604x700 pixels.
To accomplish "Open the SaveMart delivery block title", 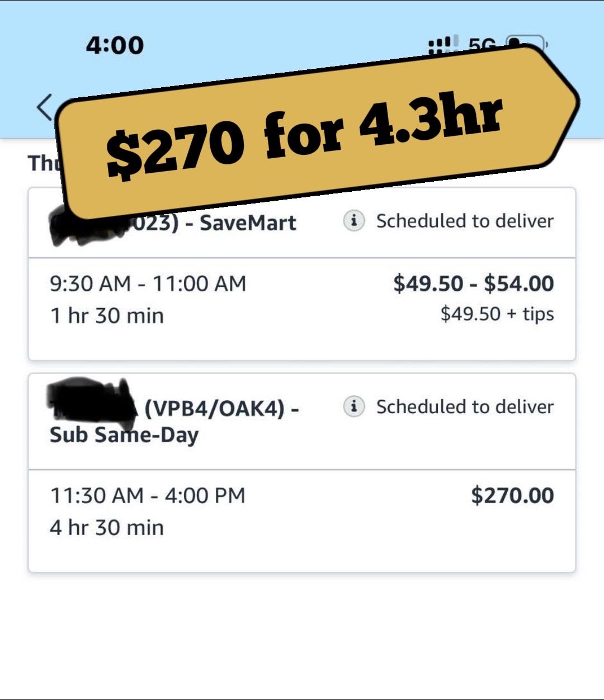I will [x=173, y=223].
